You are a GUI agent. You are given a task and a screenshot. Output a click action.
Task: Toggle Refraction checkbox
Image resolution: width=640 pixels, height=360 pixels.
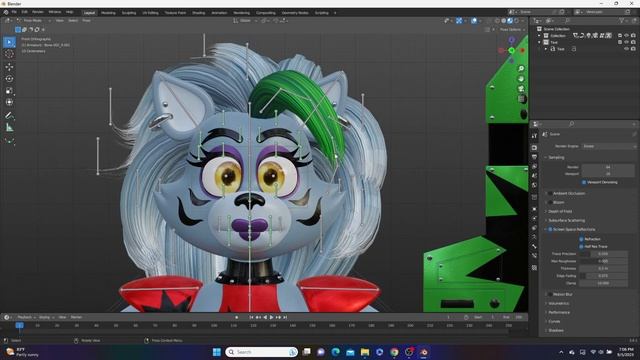point(582,239)
